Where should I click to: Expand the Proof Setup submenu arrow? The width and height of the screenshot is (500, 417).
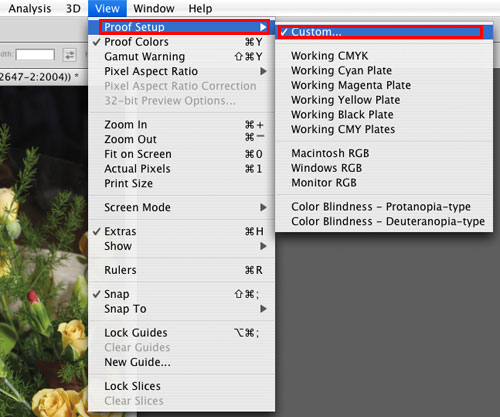coord(263,27)
